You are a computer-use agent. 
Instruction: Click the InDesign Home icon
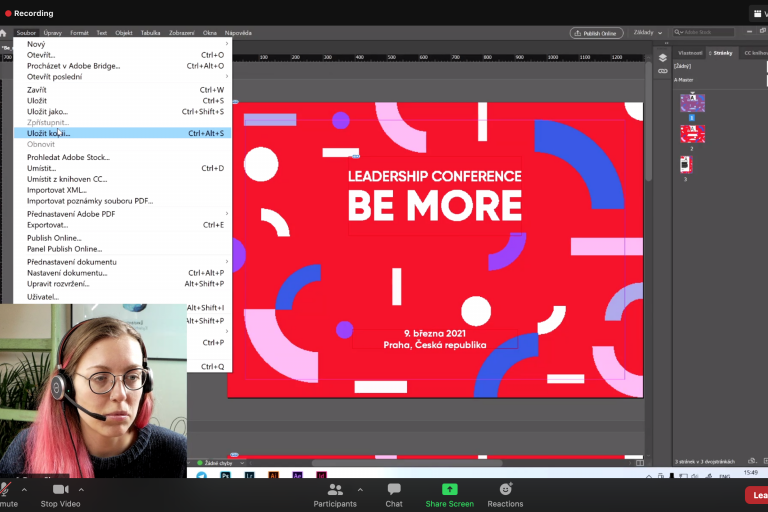click(x=4, y=33)
